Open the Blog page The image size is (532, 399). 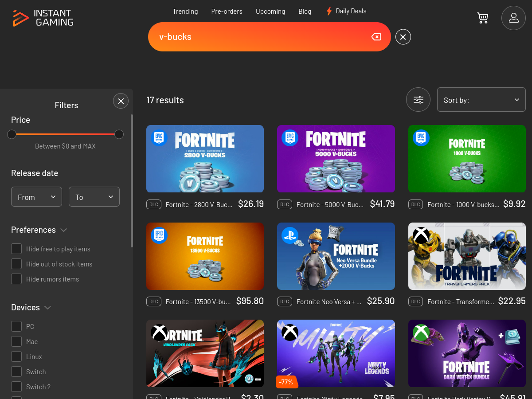pos(305,12)
